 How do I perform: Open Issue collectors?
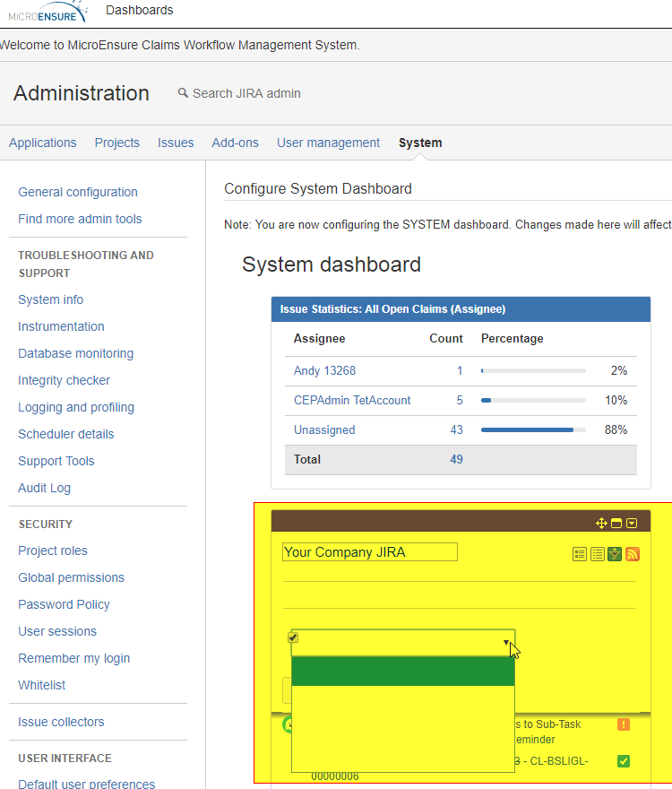click(61, 722)
